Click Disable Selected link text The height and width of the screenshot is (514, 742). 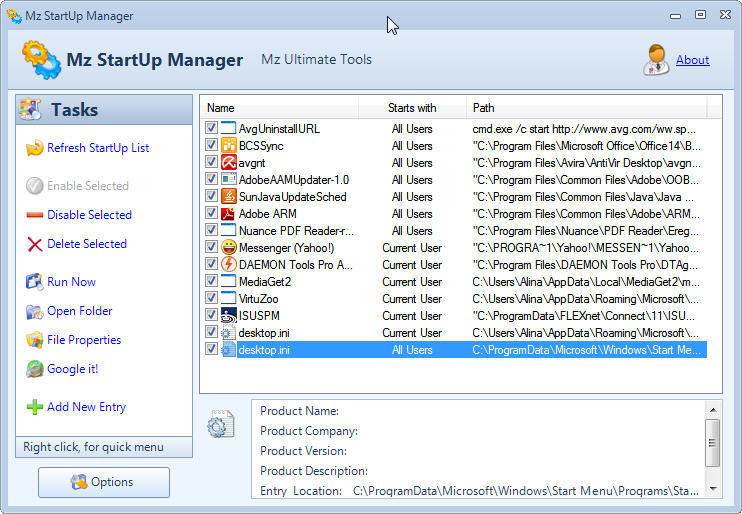[89, 215]
